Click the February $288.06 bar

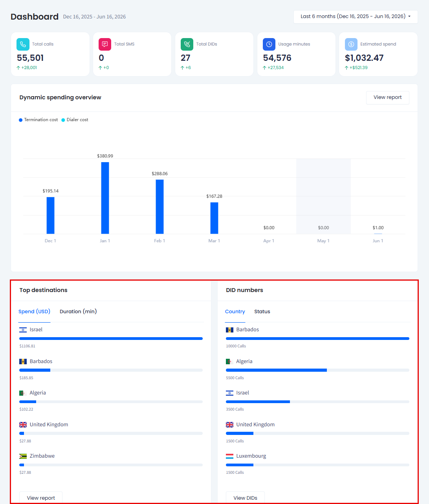click(159, 207)
